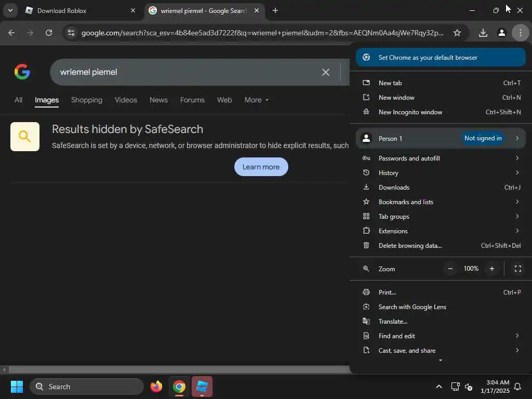Click the horizontal page scrollbar
The image size is (532, 399).
pyautogui.click(x=180, y=369)
